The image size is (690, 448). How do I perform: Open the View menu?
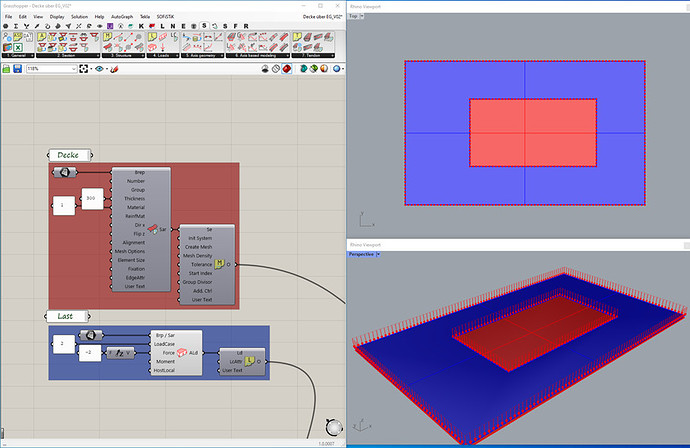pos(38,17)
